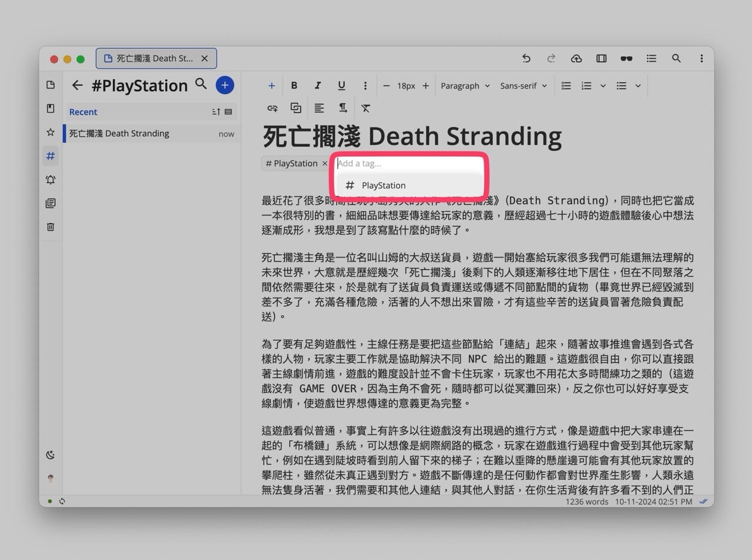
Task: Open the Paragraph style dropdown
Action: coord(465,86)
